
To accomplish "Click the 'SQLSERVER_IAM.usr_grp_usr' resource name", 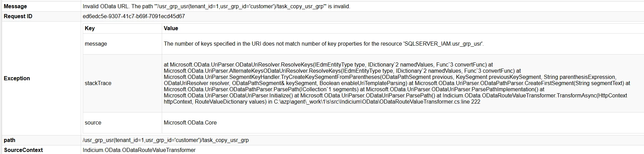I will 444,44.
